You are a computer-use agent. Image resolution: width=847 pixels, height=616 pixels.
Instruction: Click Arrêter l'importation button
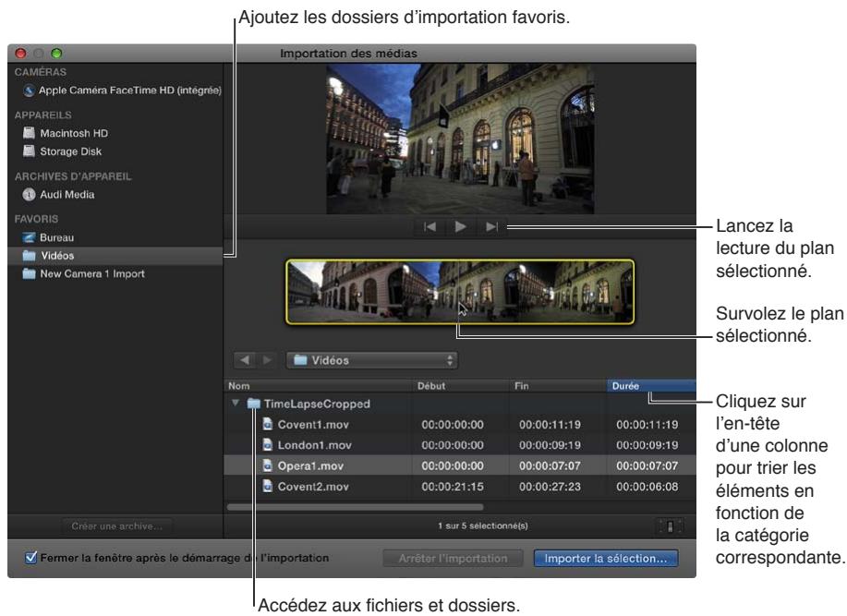(x=453, y=558)
